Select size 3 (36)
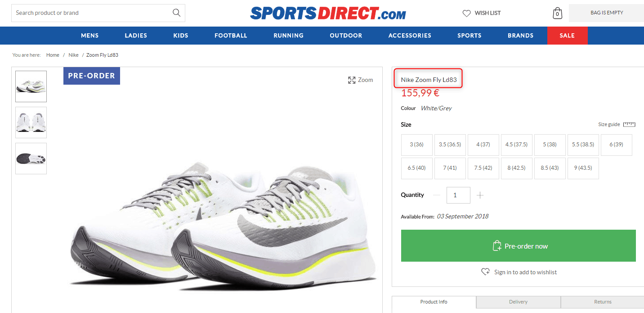 [x=417, y=145]
